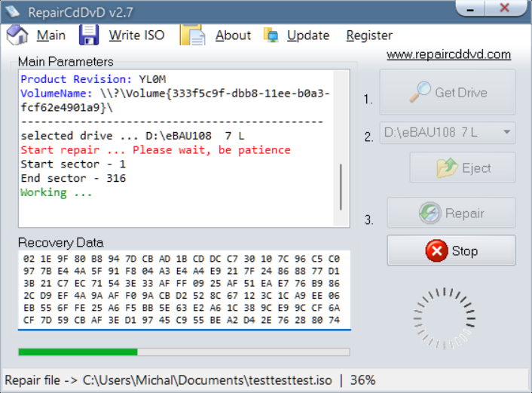This screenshot has width=532, height=393.
Task: Open the Update menu
Action: pos(308,35)
